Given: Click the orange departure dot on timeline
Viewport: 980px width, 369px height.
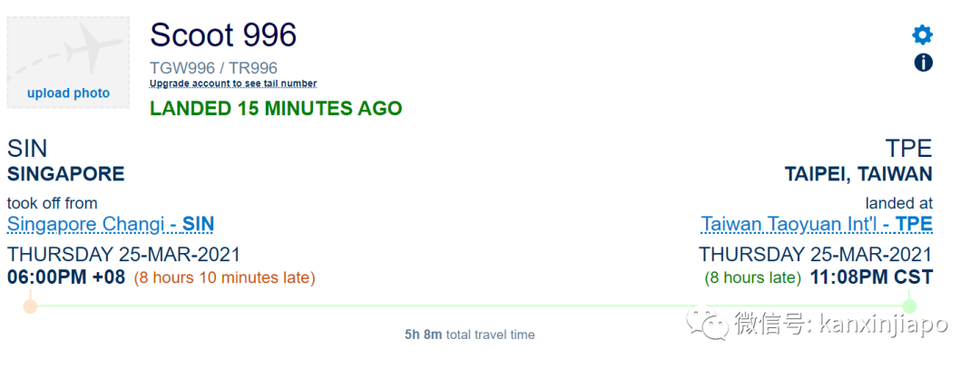Looking at the screenshot, I should (30, 306).
